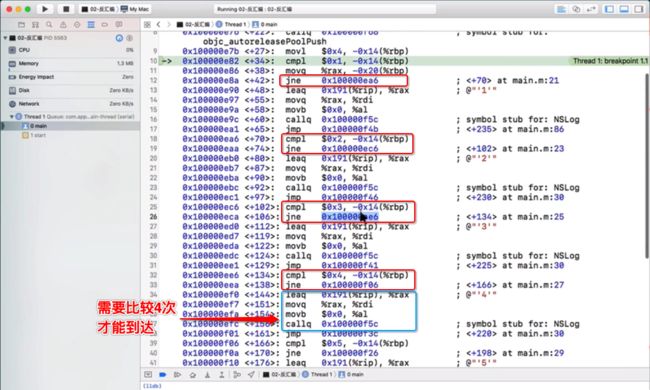Go forward with the jump bar arrow

coord(169,24)
